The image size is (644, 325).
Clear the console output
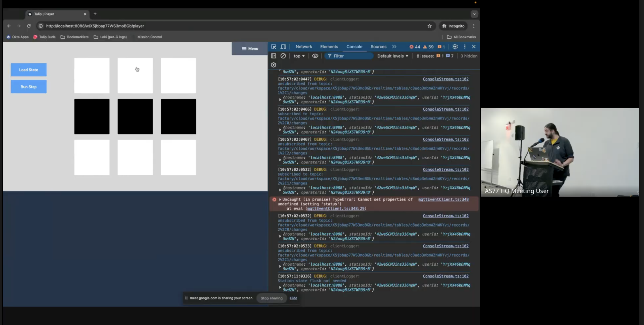click(283, 56)
